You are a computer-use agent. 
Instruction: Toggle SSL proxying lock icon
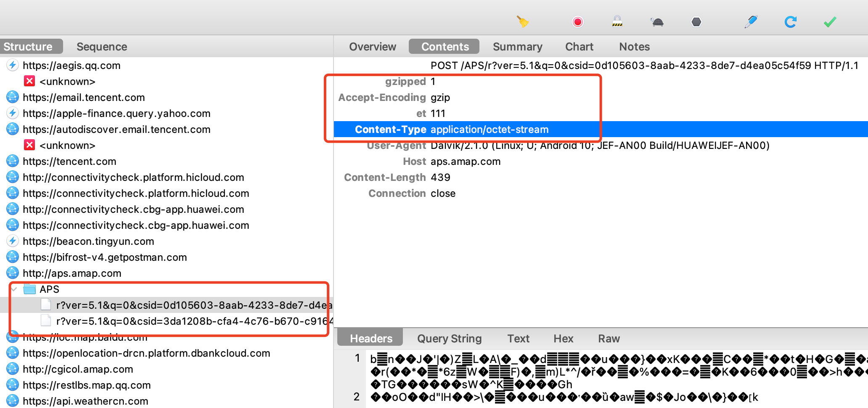pyautogui.click(x=617, y=21)
